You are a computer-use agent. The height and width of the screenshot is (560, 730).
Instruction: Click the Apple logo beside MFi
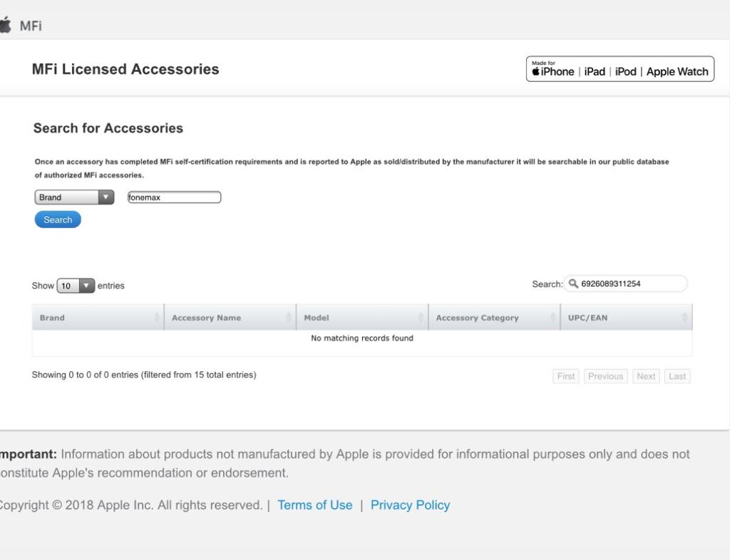coord(5,25)
